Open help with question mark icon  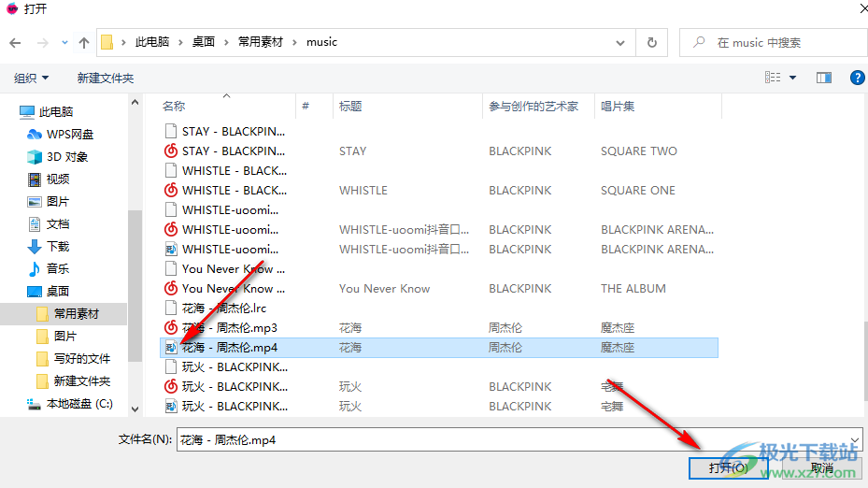(x=858, y=78)
